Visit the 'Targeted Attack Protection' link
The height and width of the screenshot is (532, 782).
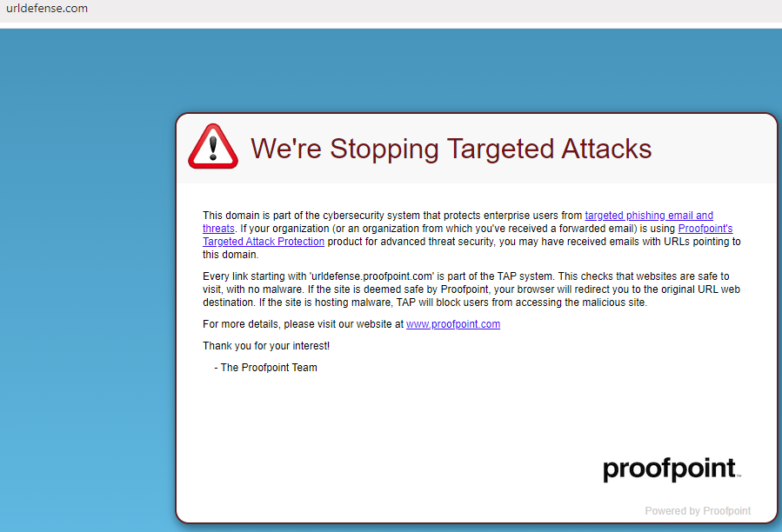coord(264,242)
